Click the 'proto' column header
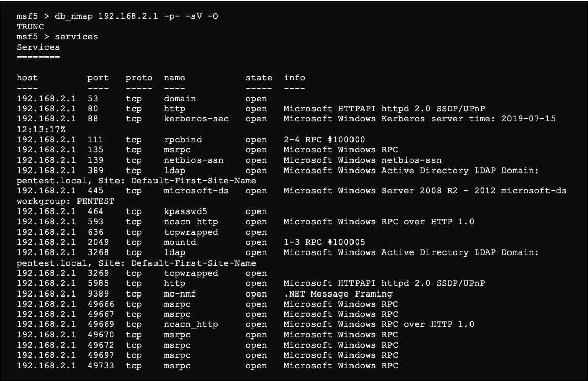The width and height of the screenshot is (588, 381). coord(139,78)
